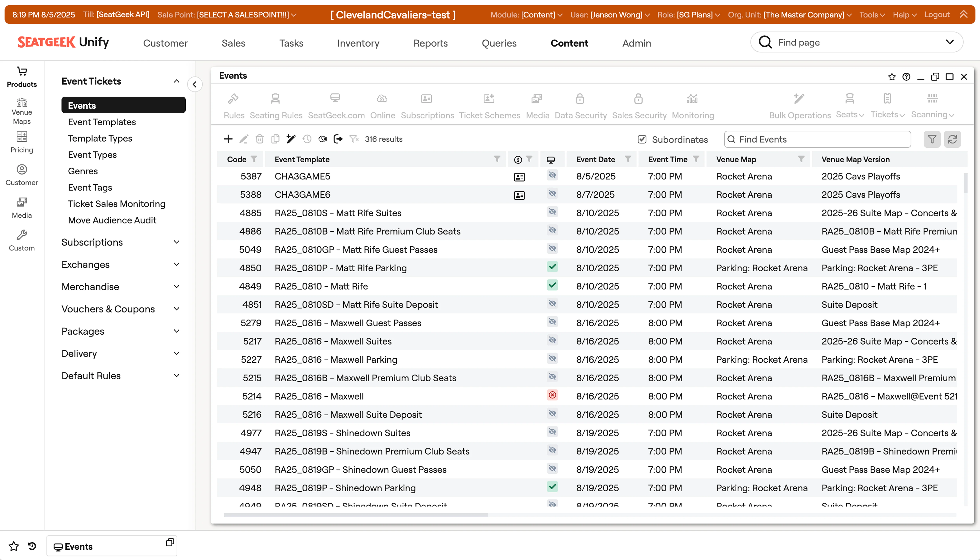
Task: Click the add new event plus icon
Action: tap(228, 139)
